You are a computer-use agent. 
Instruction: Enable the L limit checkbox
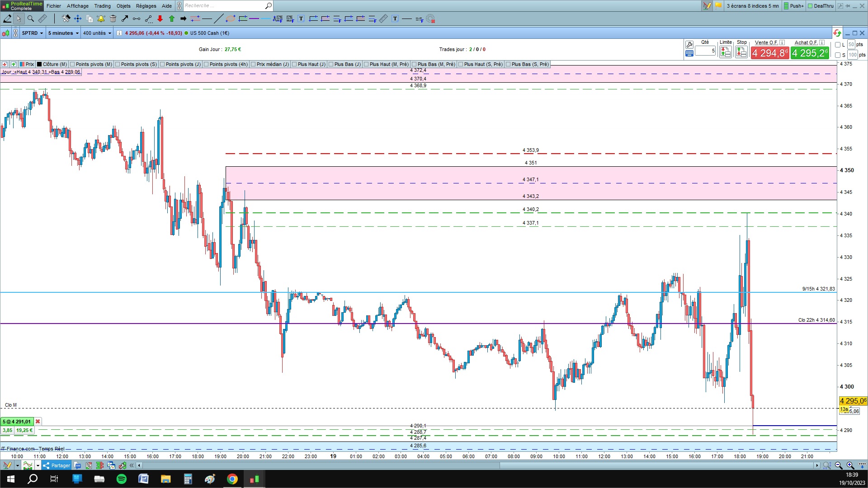pyautogui.click(x=838, y=45)
